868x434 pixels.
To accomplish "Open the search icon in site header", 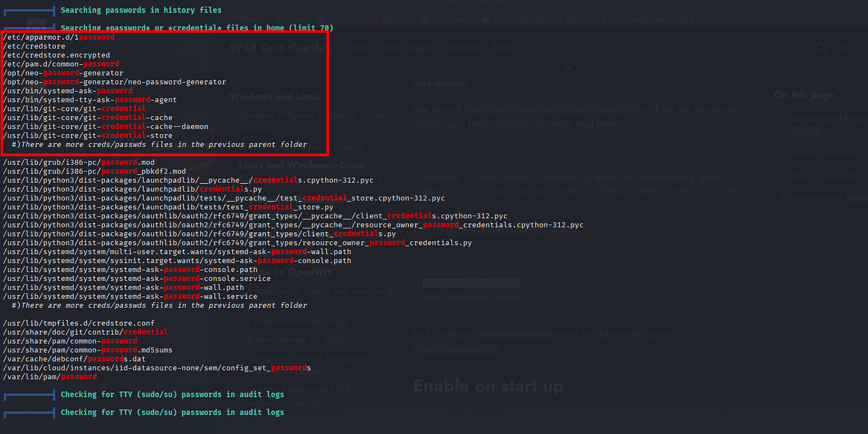I will pos(821,48).
